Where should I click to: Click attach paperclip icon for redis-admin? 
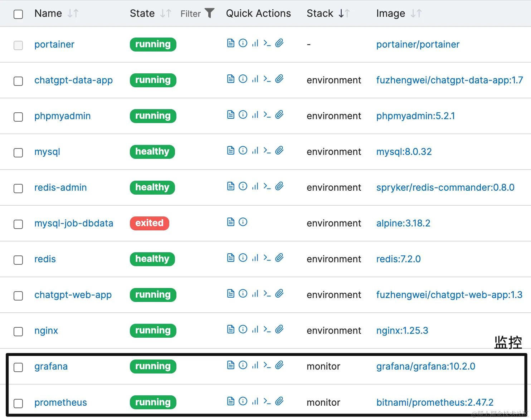click(x=279, y=186)
